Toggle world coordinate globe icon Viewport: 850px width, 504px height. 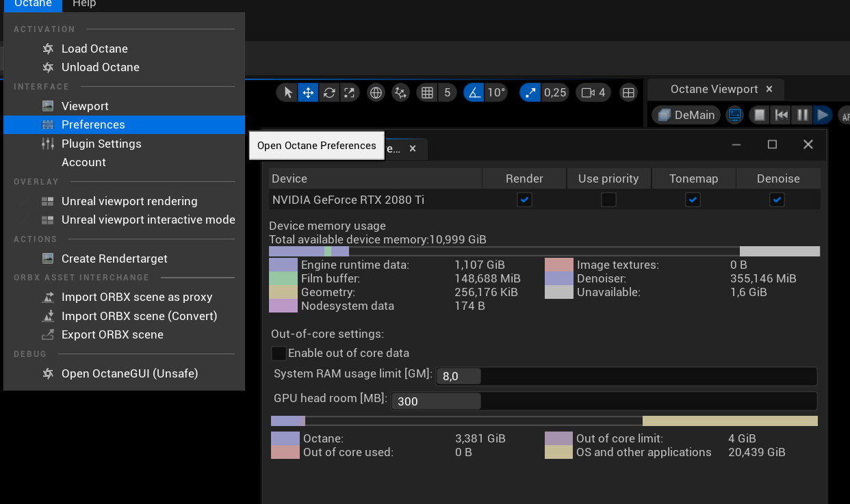[x=376, y=92]
